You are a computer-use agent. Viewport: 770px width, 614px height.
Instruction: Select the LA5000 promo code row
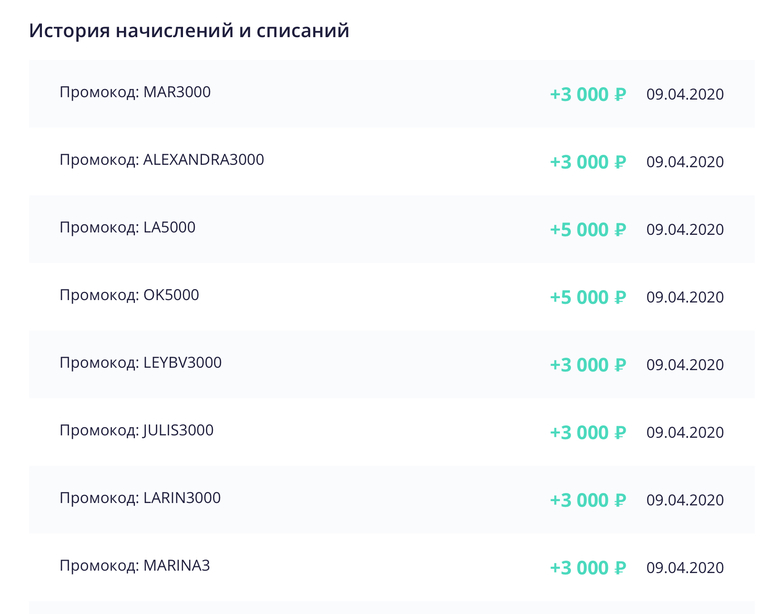(x=127, y=228)
